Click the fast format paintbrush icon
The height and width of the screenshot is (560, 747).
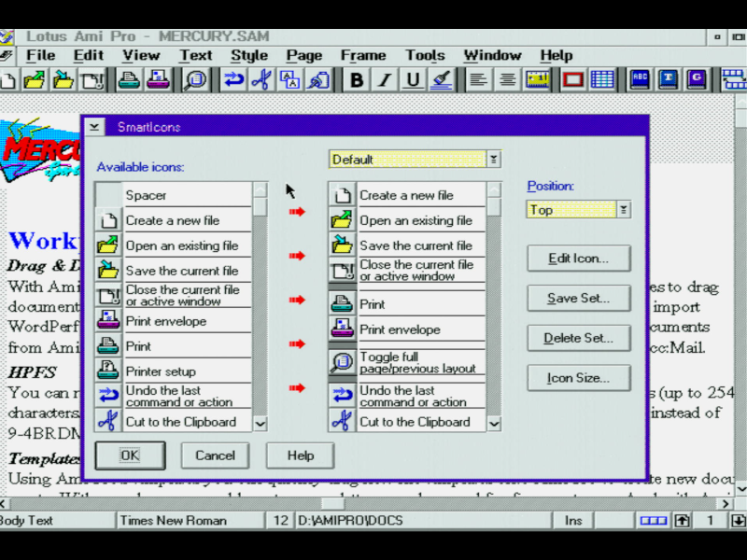coord(442,80)
